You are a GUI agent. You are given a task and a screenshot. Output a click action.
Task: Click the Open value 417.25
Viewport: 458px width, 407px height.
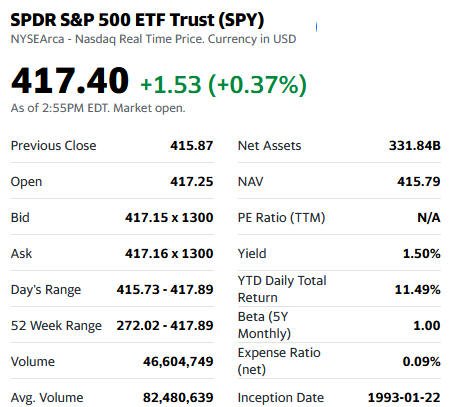[192, 182]
